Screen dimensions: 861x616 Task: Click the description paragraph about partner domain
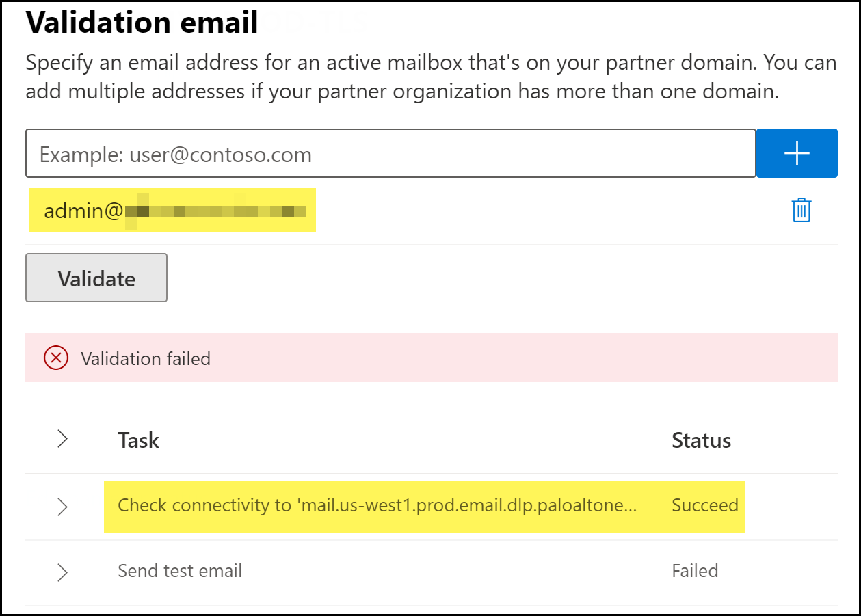click(431, 77)
